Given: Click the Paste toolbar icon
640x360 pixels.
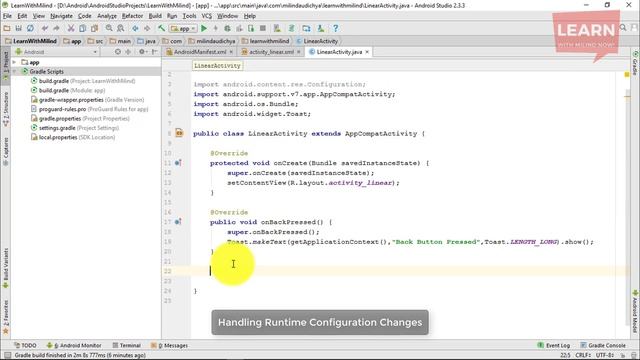Looking at the screenshot, I should pos(94,28).
